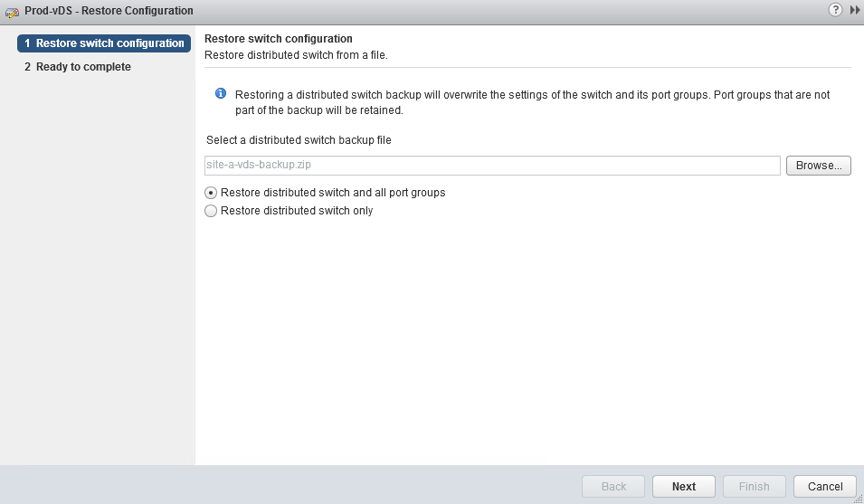The height and width of the screenshot is (504, 864).
Task: Select step 1 Restore switch configuration
Action: (104, 43)
